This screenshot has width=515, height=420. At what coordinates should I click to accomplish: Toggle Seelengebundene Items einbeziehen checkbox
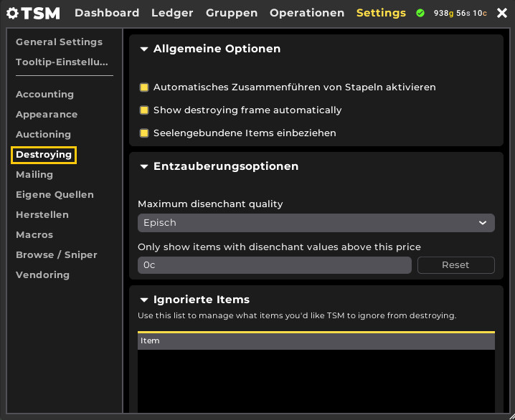(144, 133)
